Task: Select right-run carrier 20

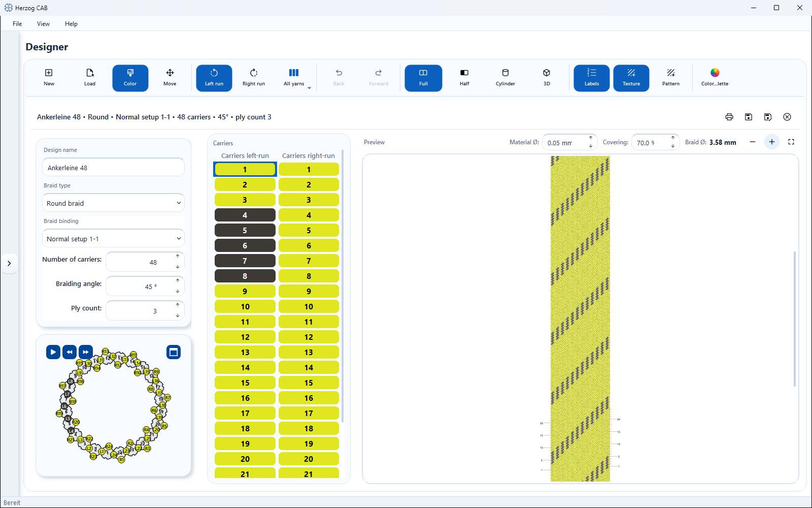Action: pyautogui.click(x=309, y=459)
